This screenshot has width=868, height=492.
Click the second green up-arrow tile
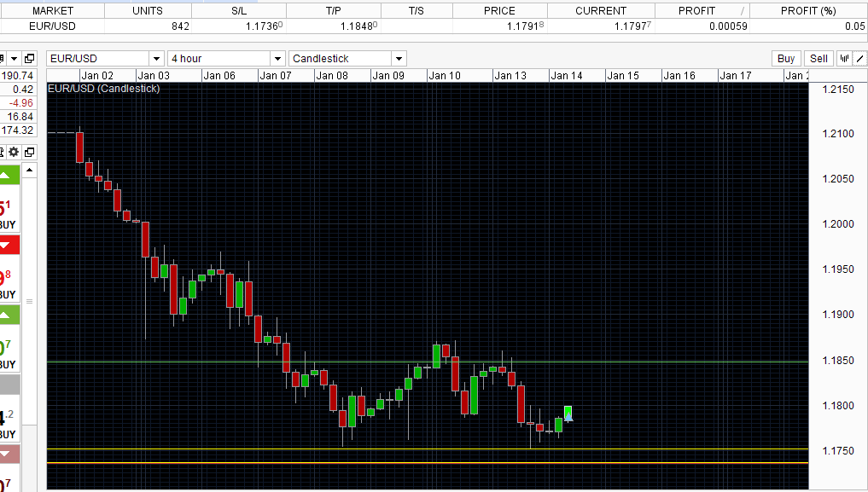click(x=9, y=315)
